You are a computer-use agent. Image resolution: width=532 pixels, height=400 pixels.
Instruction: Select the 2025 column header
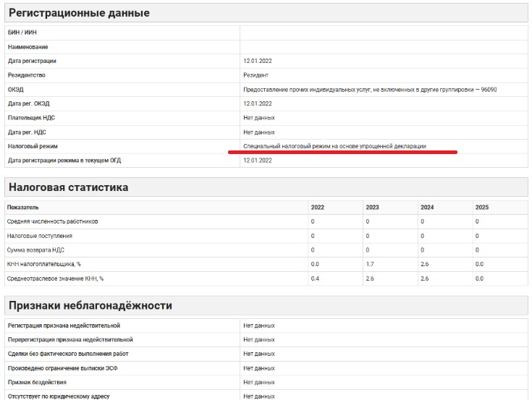pos(482,207)
